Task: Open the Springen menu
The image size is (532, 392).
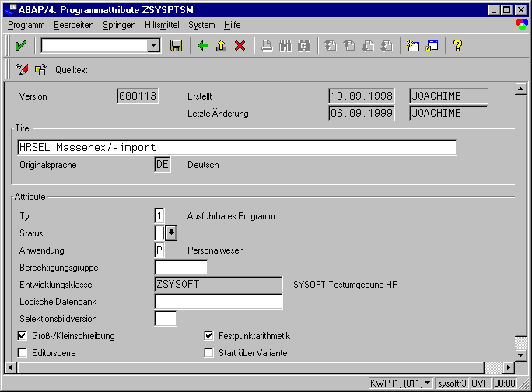Action: click(x=118, y=25)
